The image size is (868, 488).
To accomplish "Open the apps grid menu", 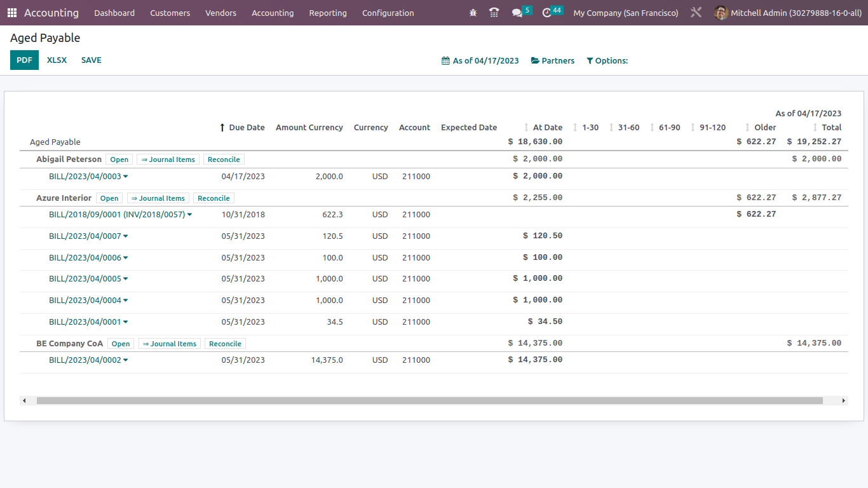I will [x=11, y=13].
